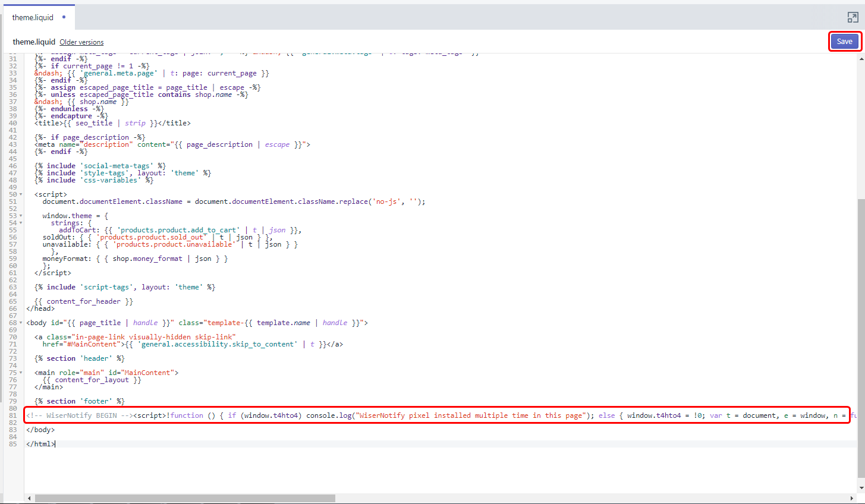This screenshot has width=865, height=504.
Task: Switch to the theme.liquid tab
Action: 33,17
